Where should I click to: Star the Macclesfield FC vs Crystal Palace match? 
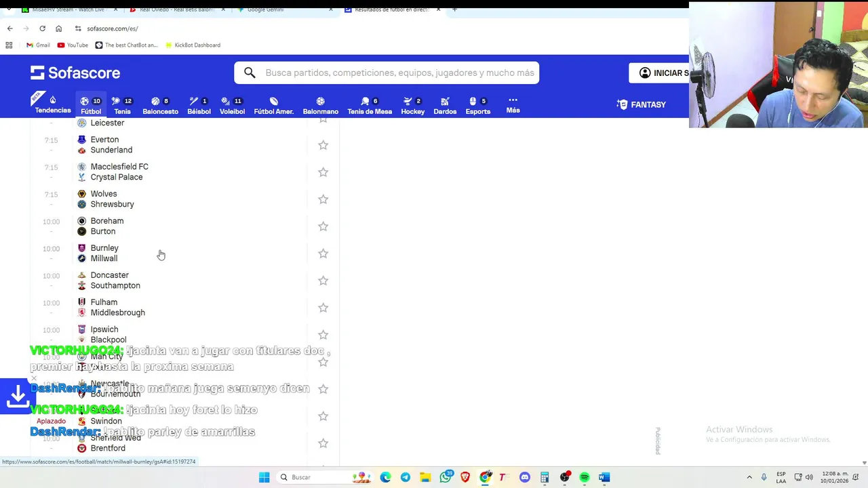coord(323,172)
